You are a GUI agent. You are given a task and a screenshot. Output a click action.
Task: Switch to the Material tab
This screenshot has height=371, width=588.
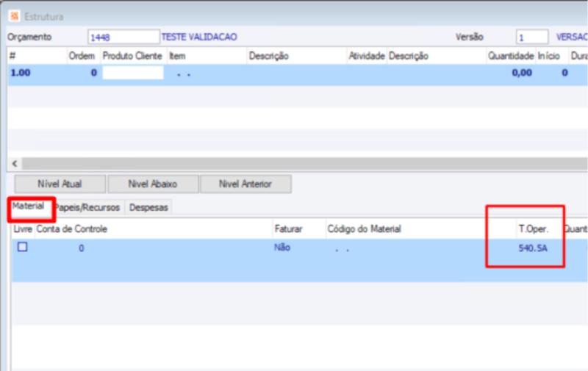[28, 206]
